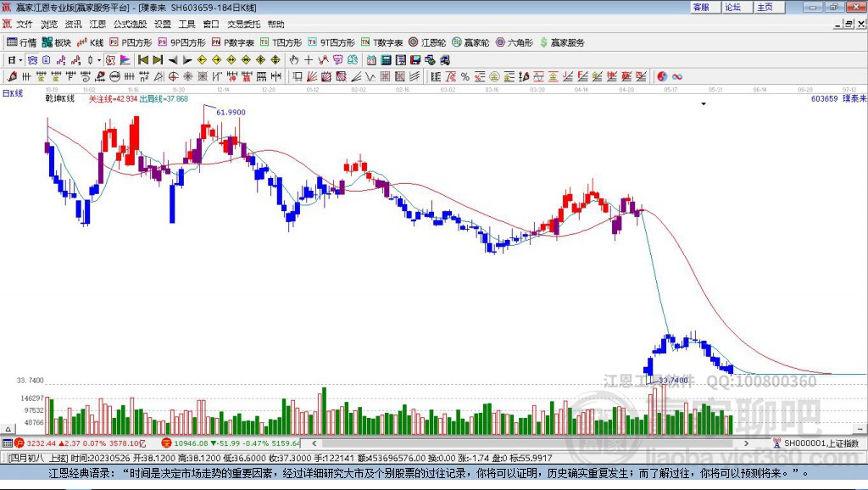The image size is (868, 490).
Task: Open the 文件 menu
Action: (25, 24)
